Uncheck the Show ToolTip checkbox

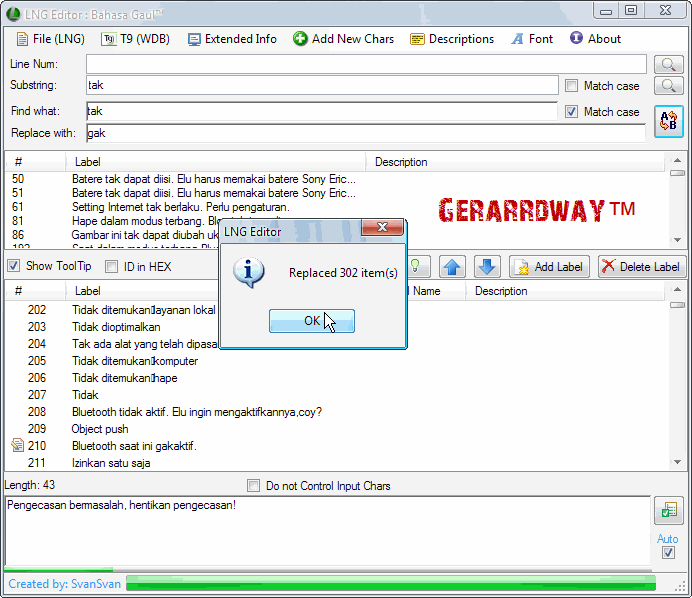pos(14,266)
